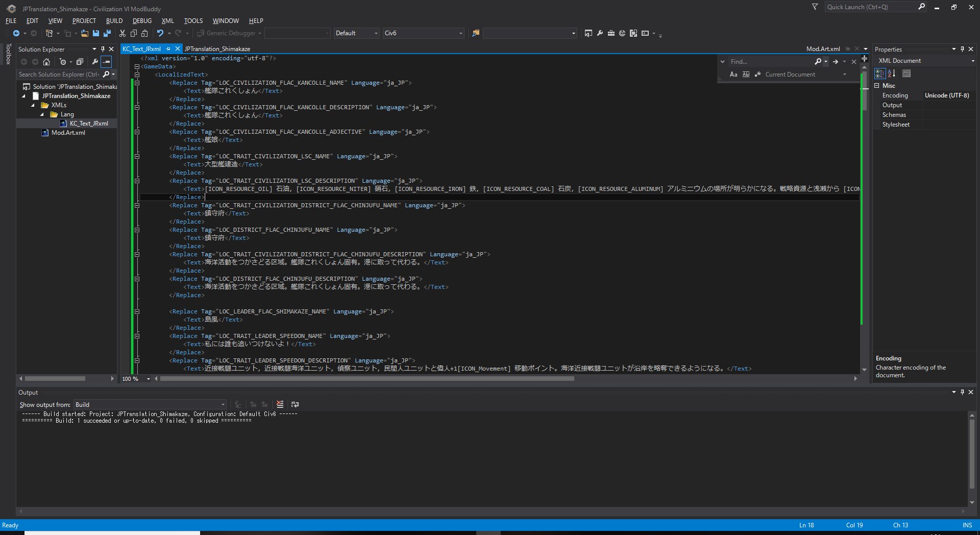Click Find Next arrow in Find box
Screen dimensions: 980x535
click(x=836, y=62)
